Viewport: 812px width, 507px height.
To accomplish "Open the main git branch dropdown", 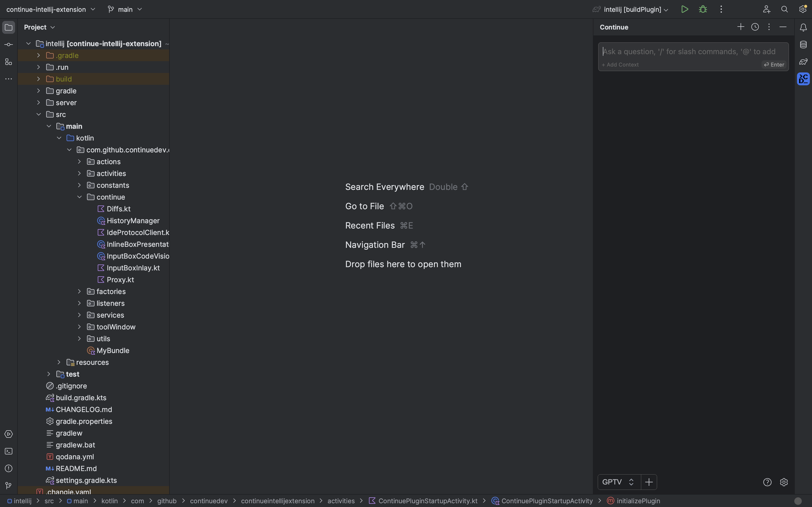I will [x=125, y=9].
